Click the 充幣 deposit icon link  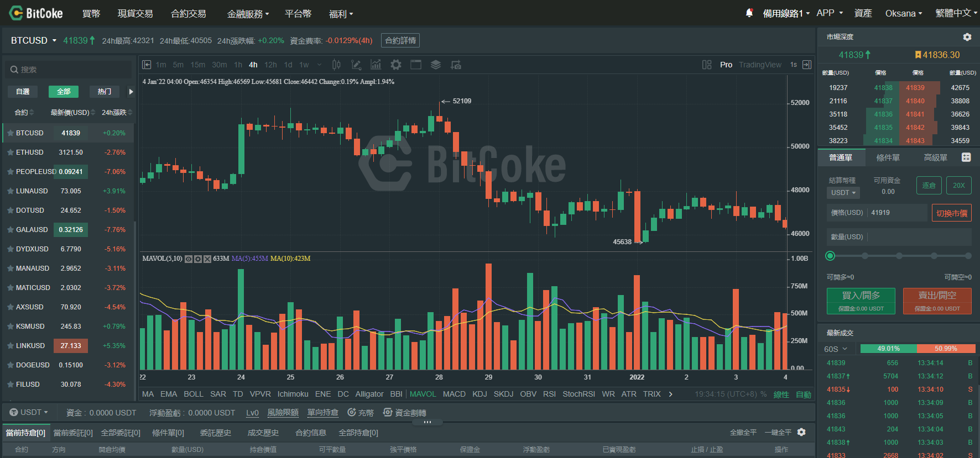pos(361,412)
